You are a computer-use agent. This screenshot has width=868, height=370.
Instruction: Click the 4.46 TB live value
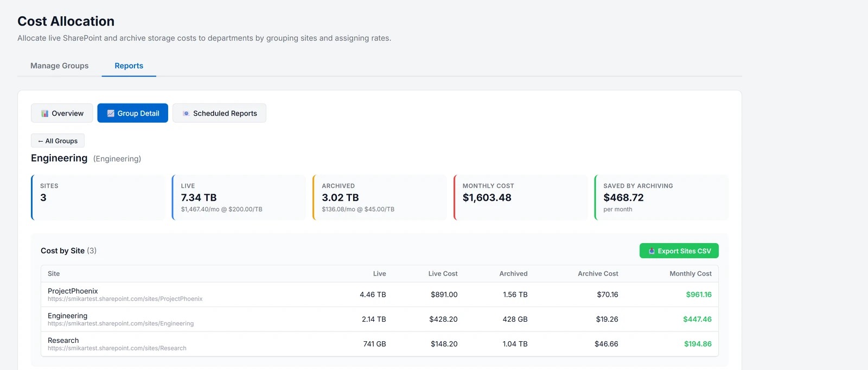point(373,295)
